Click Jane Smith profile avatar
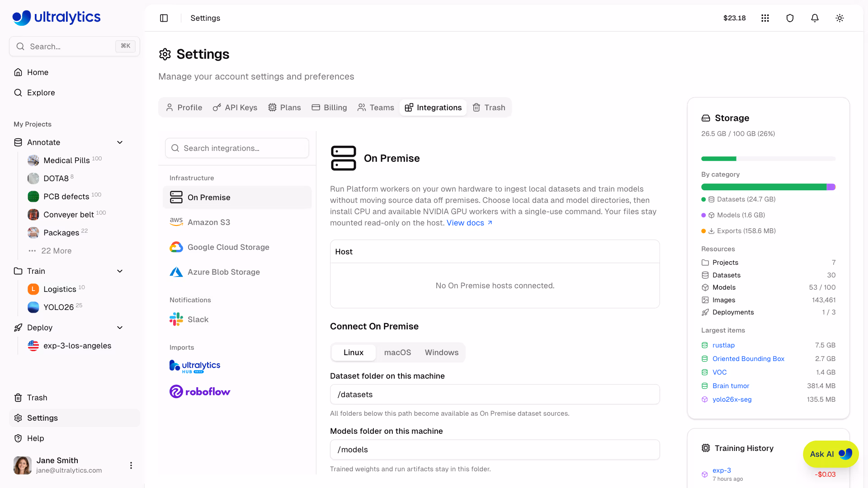 click(23, 465)
